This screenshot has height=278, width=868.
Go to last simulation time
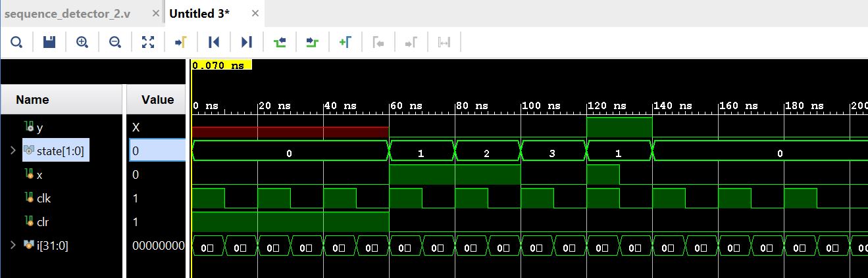247,42
